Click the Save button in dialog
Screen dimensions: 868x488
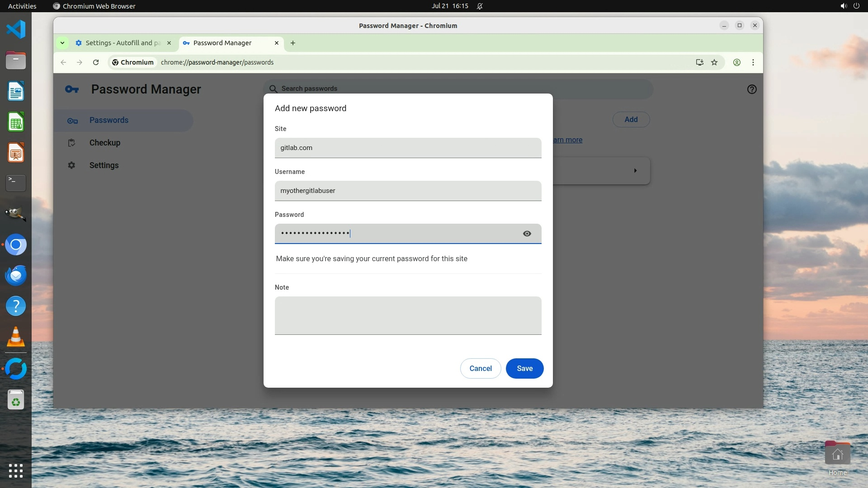pyautogui.click(x=524, y=368)
